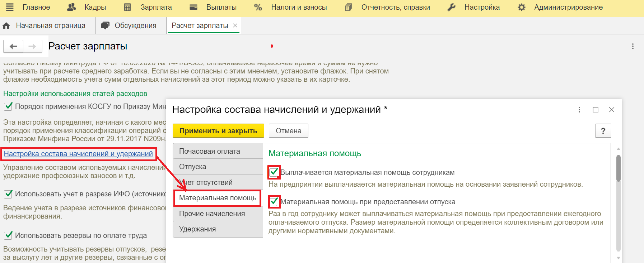
Task: Close the Настройка состава начислений dialog
Action: (x=612, y=110)
